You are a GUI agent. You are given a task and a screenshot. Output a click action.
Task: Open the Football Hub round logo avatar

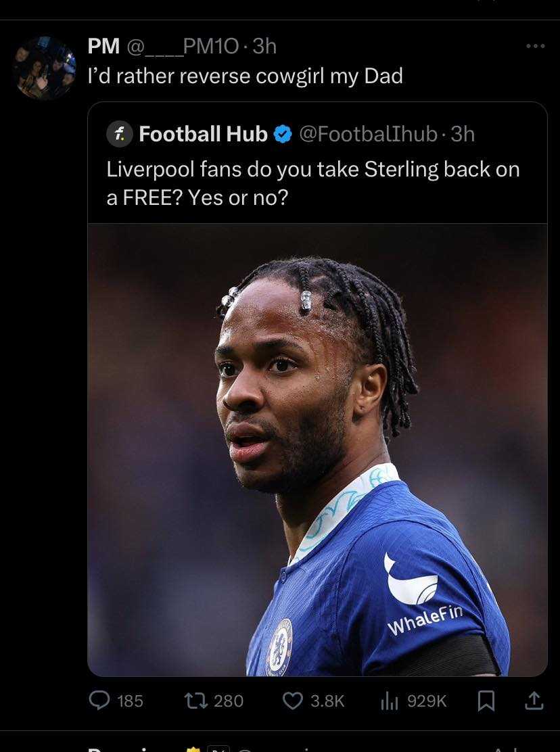click(120, 134)
